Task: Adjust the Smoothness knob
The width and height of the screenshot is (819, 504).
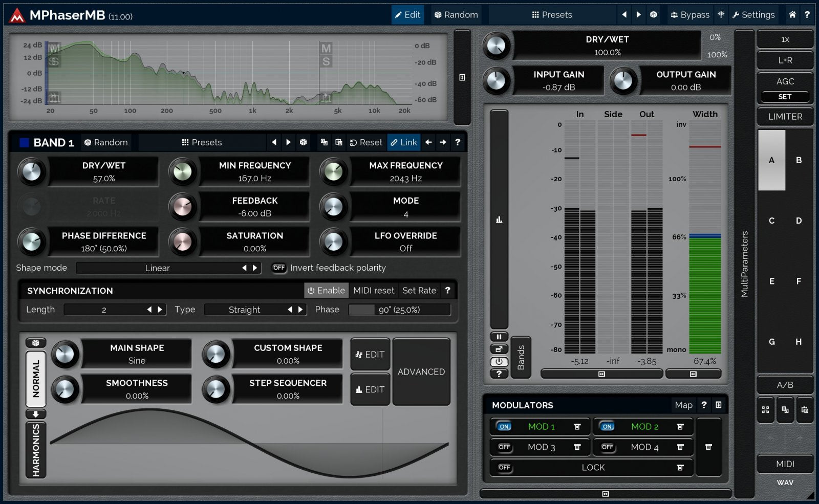Action: click(65, 388)
